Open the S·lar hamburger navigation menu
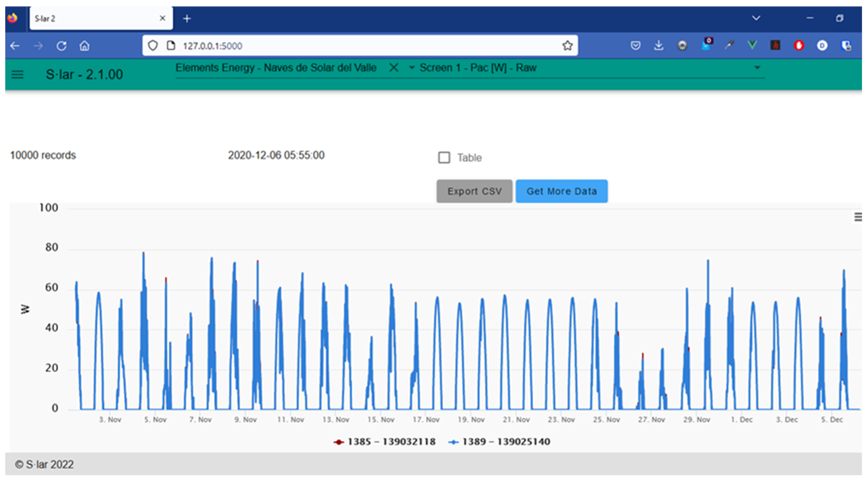Image resolution: width=868 pixels, height=482 pixels. [x=17, y=74]
